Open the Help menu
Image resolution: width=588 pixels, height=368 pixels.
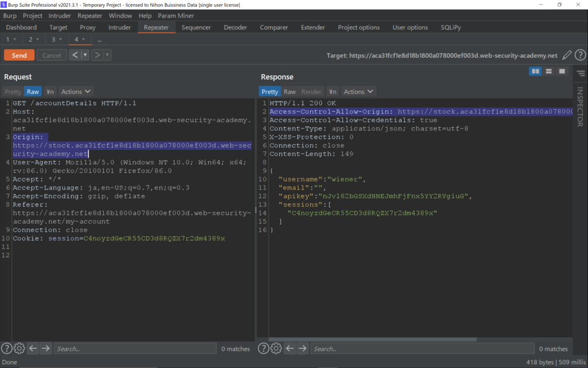tap(145, 16)
